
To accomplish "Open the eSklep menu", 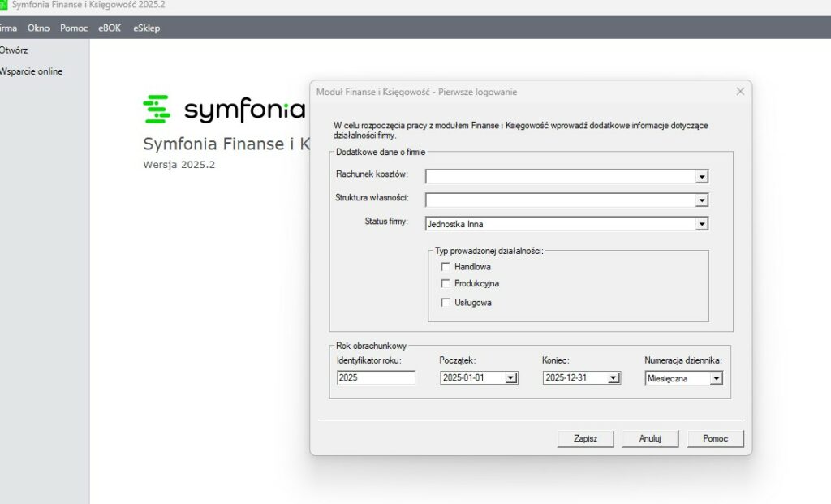I will [146, 28].
